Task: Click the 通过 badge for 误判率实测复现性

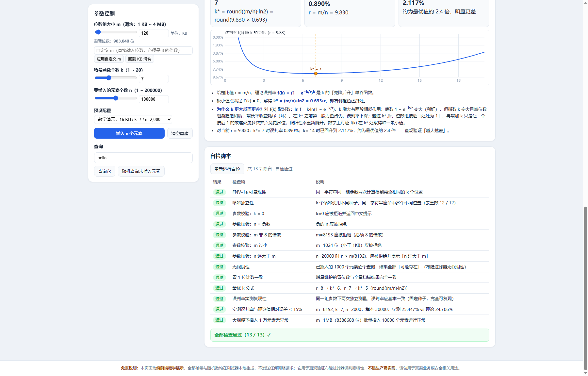Action: (220, 299)
